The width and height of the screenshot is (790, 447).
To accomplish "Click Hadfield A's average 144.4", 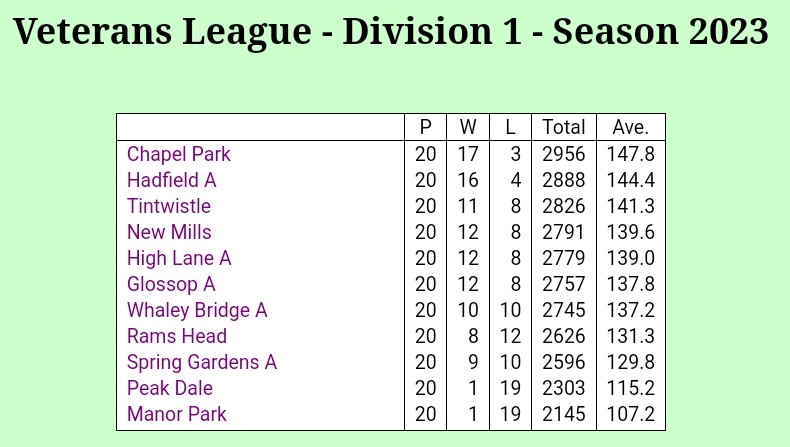I will point(630,180).
